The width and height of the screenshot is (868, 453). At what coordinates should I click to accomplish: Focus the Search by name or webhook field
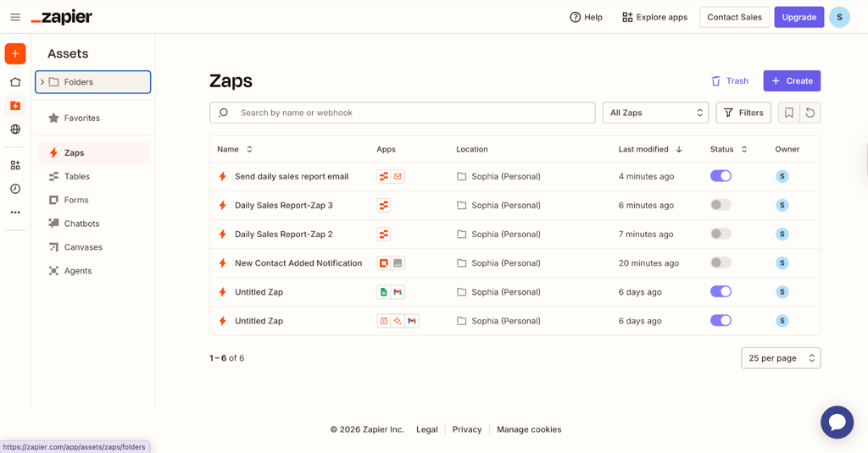pos(403,113)
